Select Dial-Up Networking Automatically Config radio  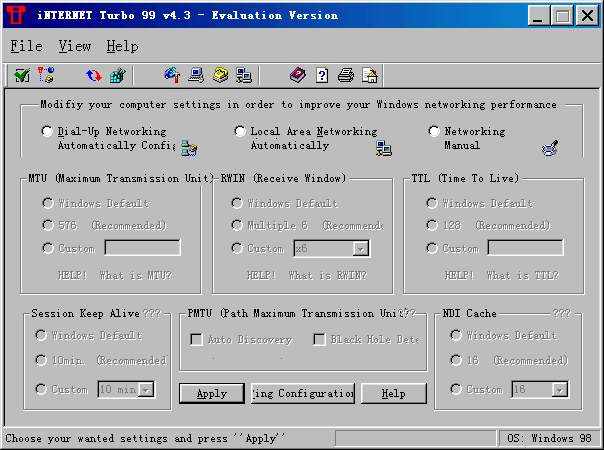coord(47,131)
